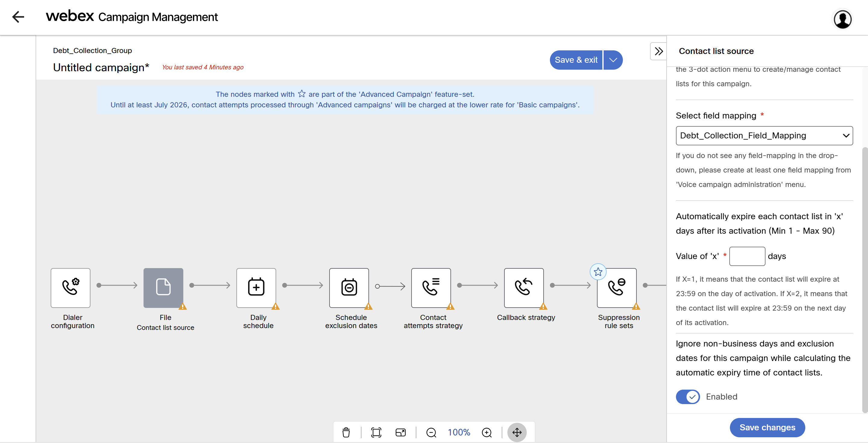Click the fit-to-screen canvas icon
This screenshot has height=443, width=868.
tap(376, 432)
